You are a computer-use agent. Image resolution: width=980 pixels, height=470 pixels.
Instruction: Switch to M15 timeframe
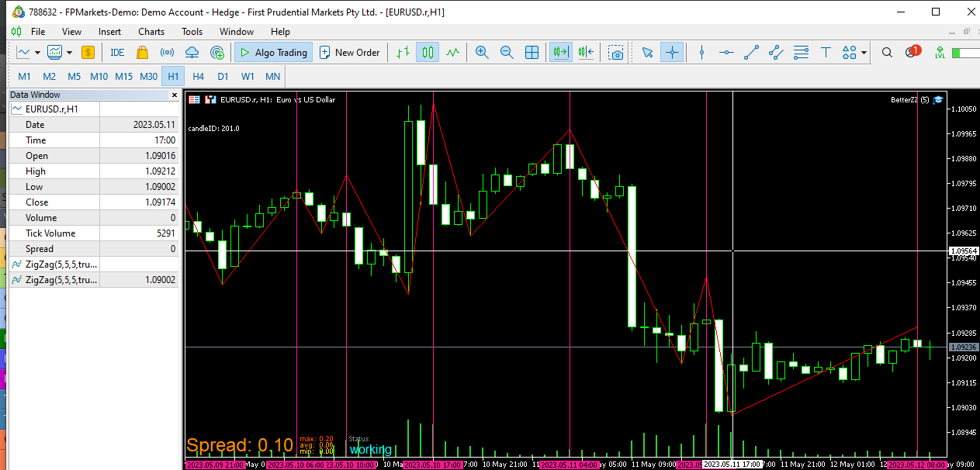click(x=123, y=76)
